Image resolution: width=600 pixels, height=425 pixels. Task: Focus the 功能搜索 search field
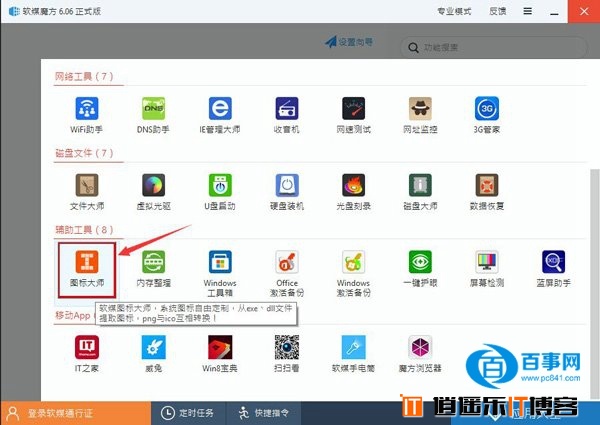point(494,47)
